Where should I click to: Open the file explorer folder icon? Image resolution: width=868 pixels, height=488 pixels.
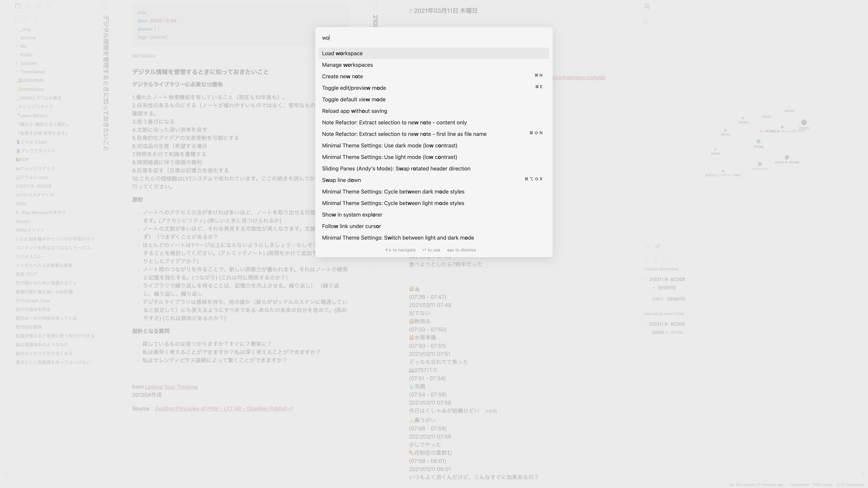click(18, 6)
